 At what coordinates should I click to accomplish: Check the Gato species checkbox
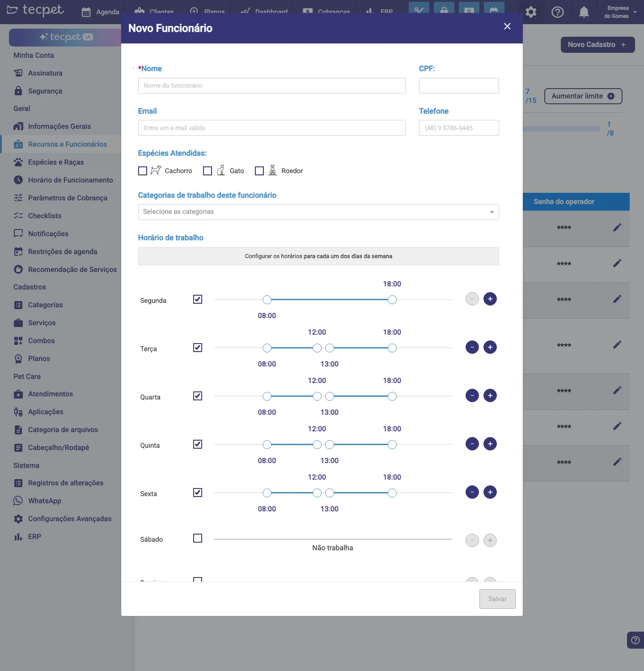208,171
